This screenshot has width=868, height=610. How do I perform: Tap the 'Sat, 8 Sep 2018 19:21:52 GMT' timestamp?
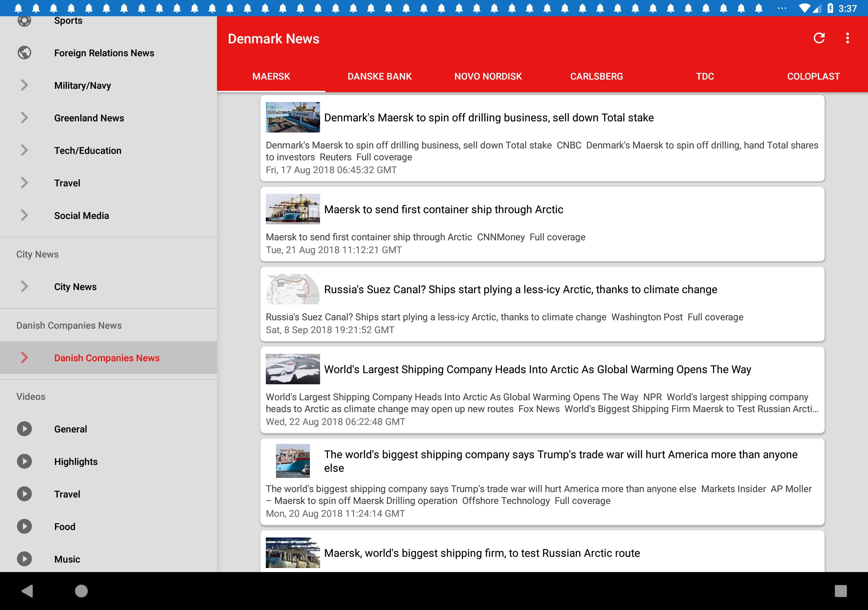(330, 329)
